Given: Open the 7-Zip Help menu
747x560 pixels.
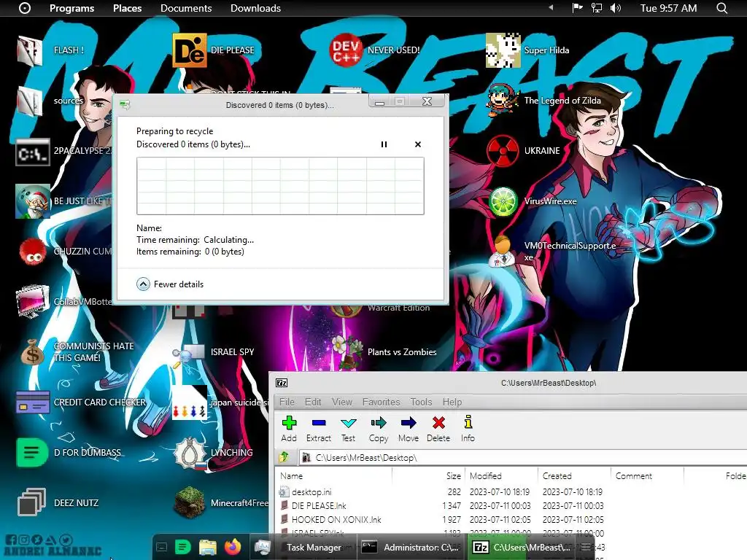Looking at the screenshot, I should pyautogui.click(x=452, y=402).
